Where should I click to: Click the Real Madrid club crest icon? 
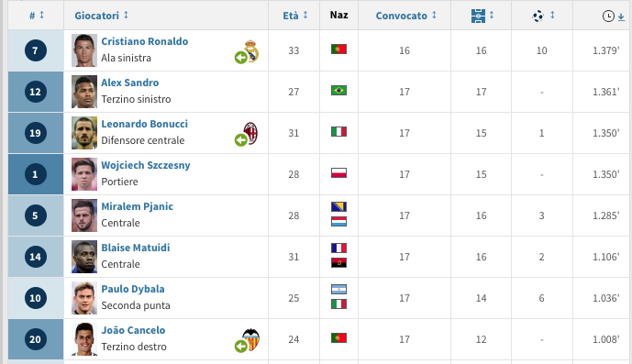[x=251, y=50]
